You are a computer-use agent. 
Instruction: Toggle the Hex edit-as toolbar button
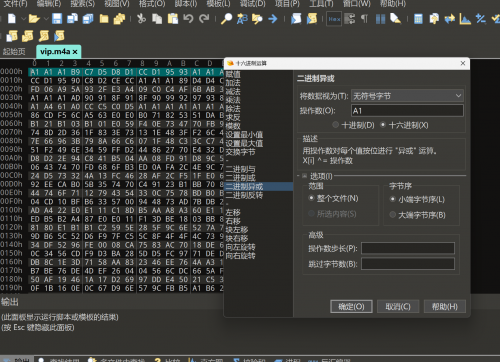click(334, 19)
